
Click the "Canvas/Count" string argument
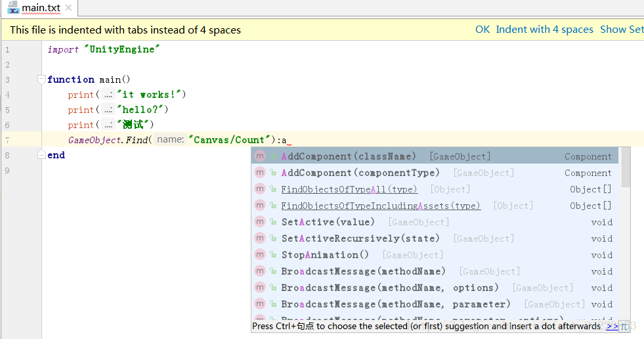[x=231, y=140]
